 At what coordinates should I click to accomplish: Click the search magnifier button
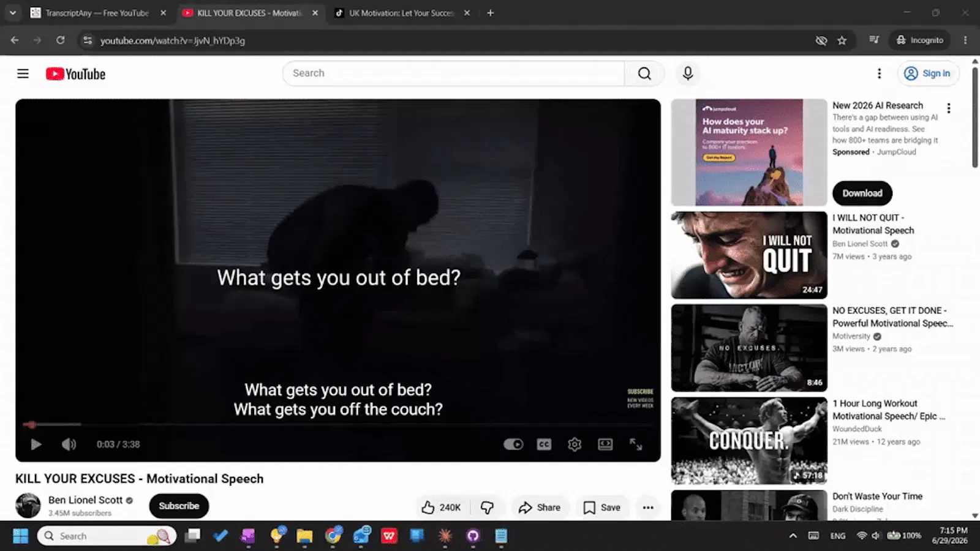tap(644, 73)
